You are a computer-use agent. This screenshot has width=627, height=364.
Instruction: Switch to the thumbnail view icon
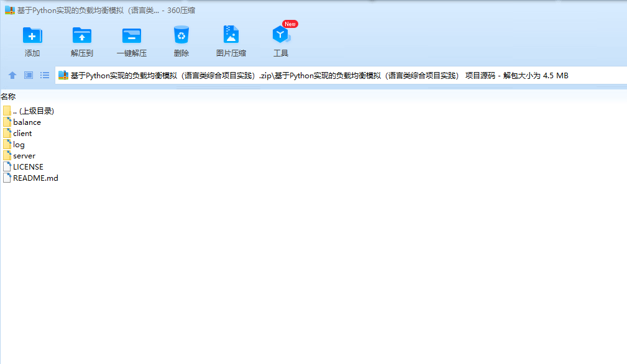coord(29,75)
